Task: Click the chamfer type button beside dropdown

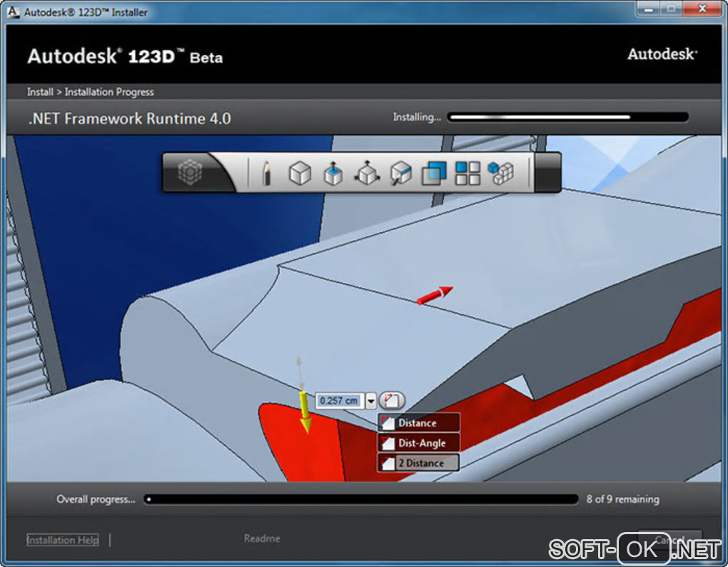Action: click(392, 401)
